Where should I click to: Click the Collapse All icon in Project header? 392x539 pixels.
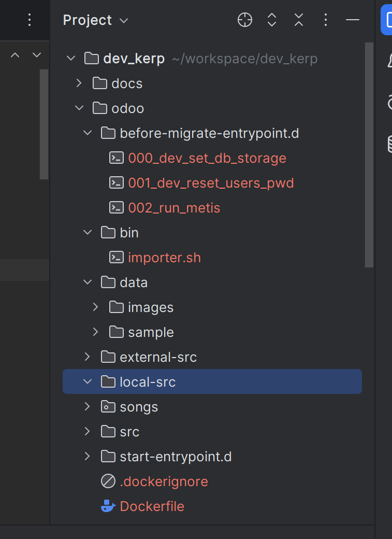click(299, 20)
